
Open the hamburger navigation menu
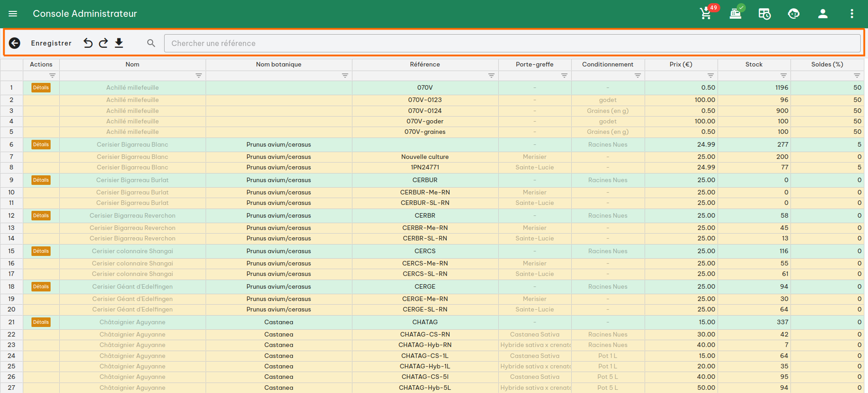[x=13, y=14]
